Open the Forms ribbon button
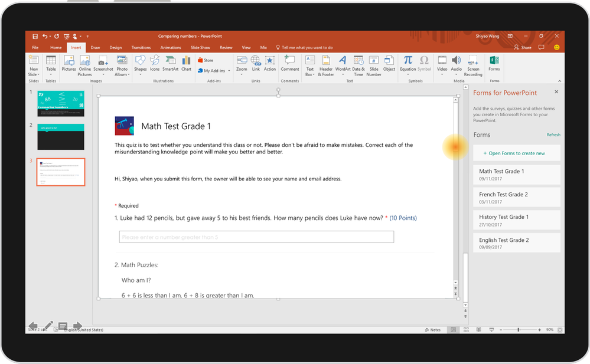The height and width of the screenshot is (364, 590). pyautogui.click(x=494, y=63)
